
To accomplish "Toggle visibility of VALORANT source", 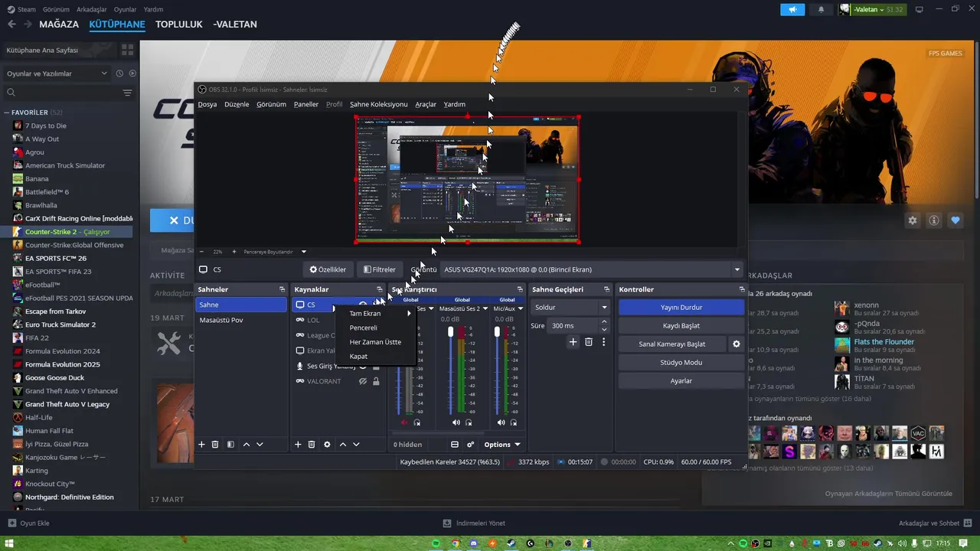I will pyautogui.click(x=363, y=381).
